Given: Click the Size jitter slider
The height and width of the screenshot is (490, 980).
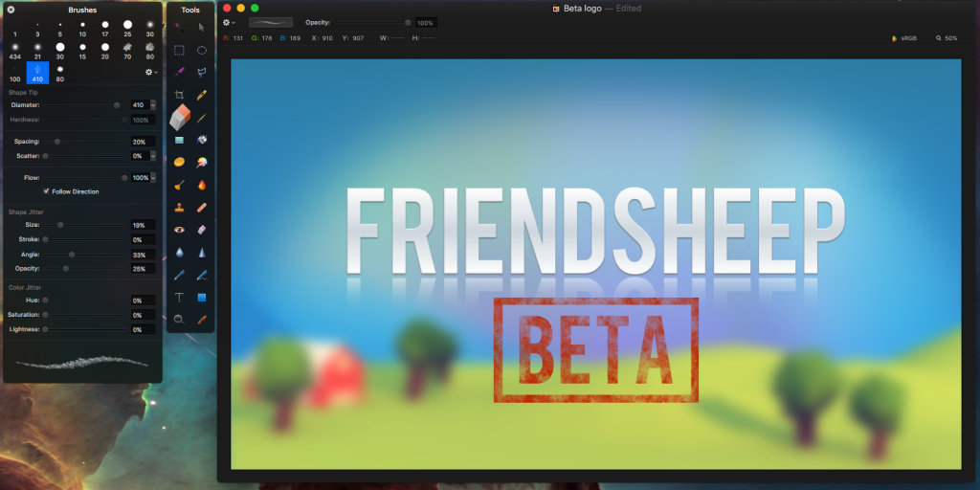Looking at the screenshot, I should click(x=85, y=224).
